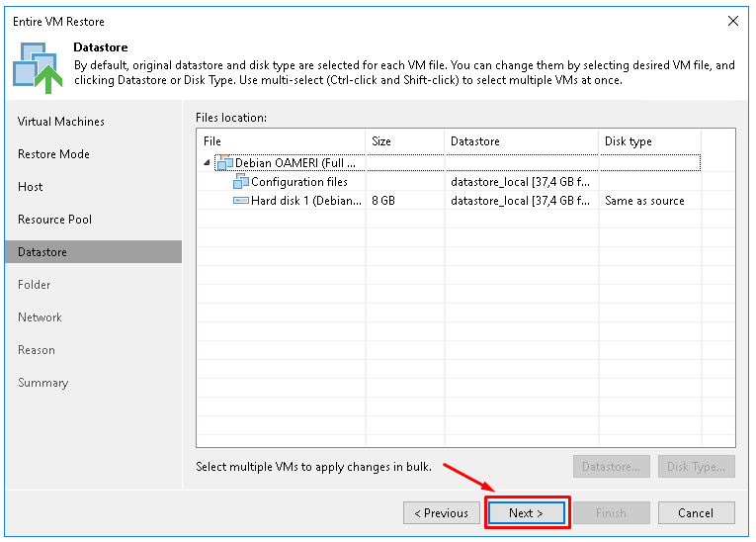The image size is (756, 542).
Task: Click the Configuration files icon
Action: coord(241,182)
